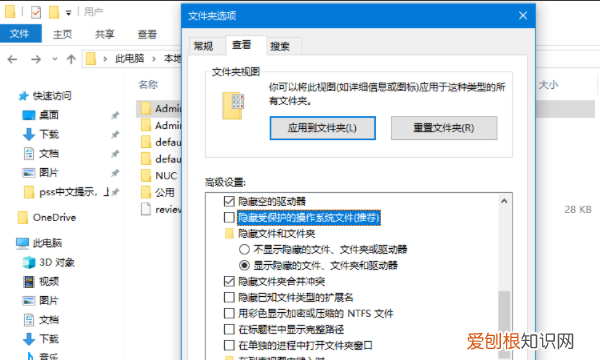Toggle 用彩色显示加密或压缩的 NTFS 文件 checkbox
The image size is (600, 360).
coord(229,313)
